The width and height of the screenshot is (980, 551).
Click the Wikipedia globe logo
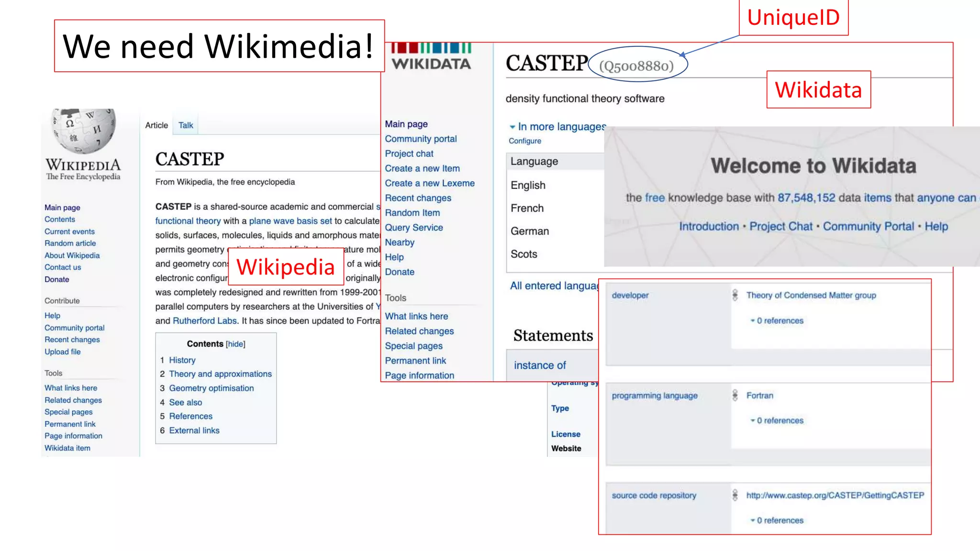[x=84, y=131]
